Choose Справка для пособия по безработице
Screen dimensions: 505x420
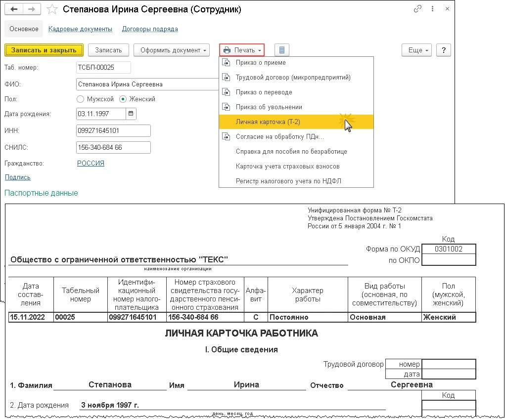(296, 152)
